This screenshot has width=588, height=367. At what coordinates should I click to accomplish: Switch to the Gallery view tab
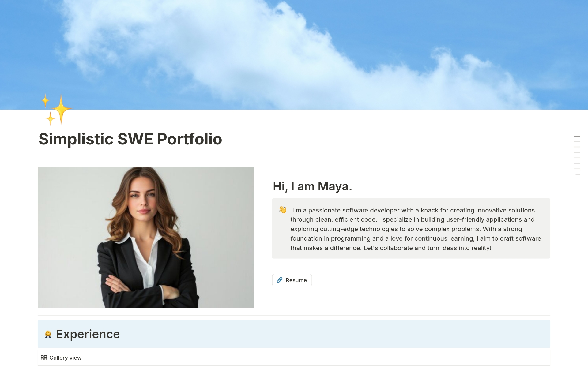[61, 358]
